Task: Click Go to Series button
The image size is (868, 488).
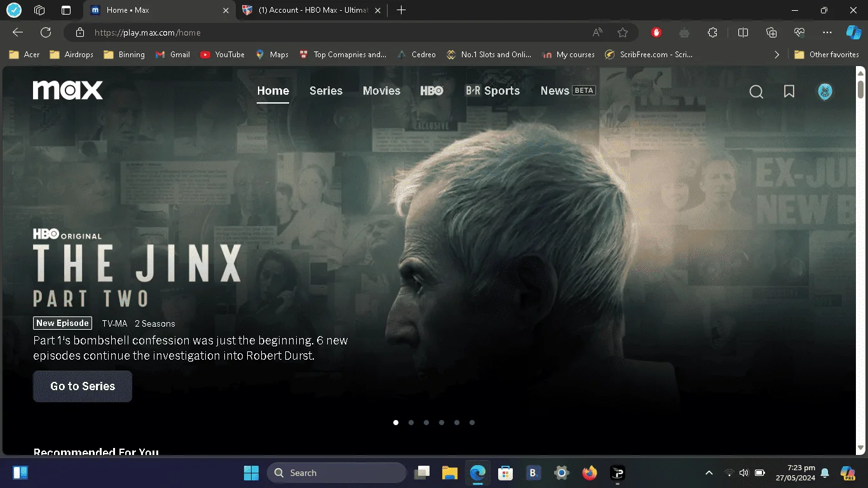Action: coord(83,386)
